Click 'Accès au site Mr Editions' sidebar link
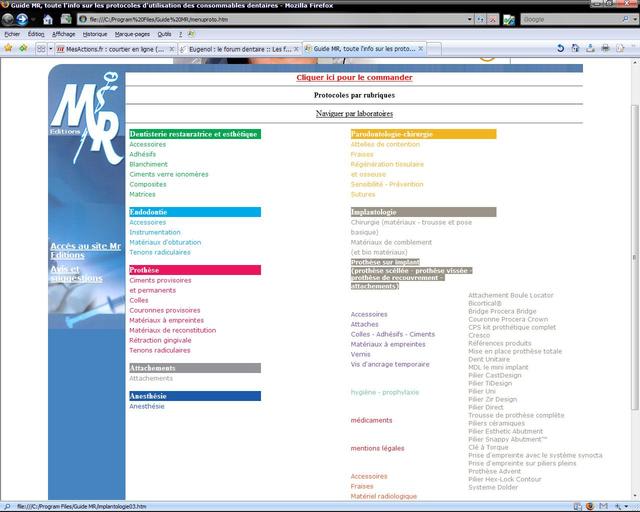 coord(85,250)
